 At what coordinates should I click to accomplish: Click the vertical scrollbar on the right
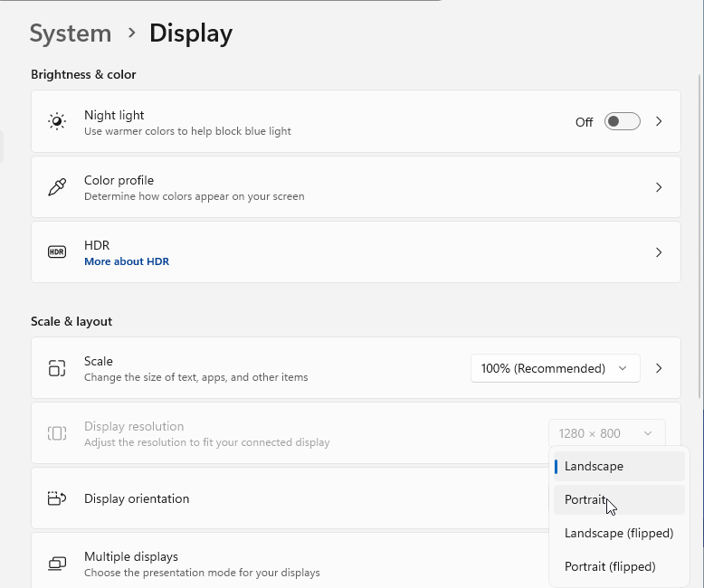click(699, 236)
